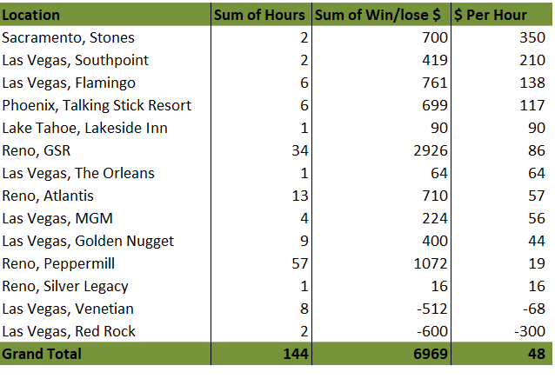Screen dimensions: 555x392
Task: Click the Las Vegas, Red Rock cell
Action: tap(69, 331)
